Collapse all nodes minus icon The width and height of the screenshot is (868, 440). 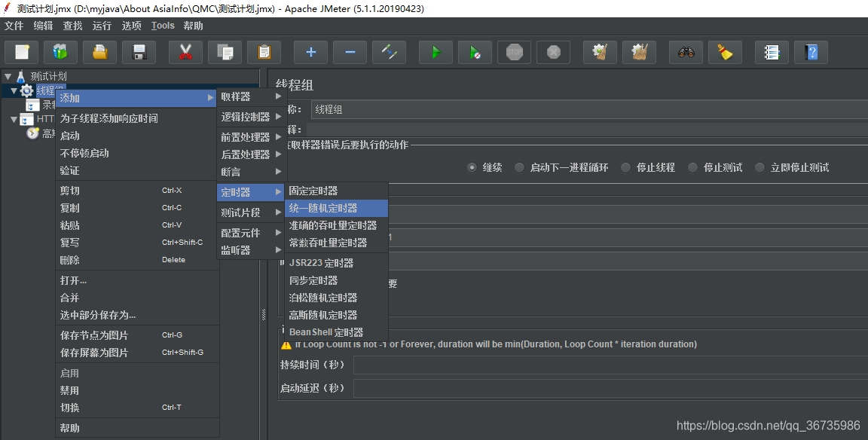350,53
